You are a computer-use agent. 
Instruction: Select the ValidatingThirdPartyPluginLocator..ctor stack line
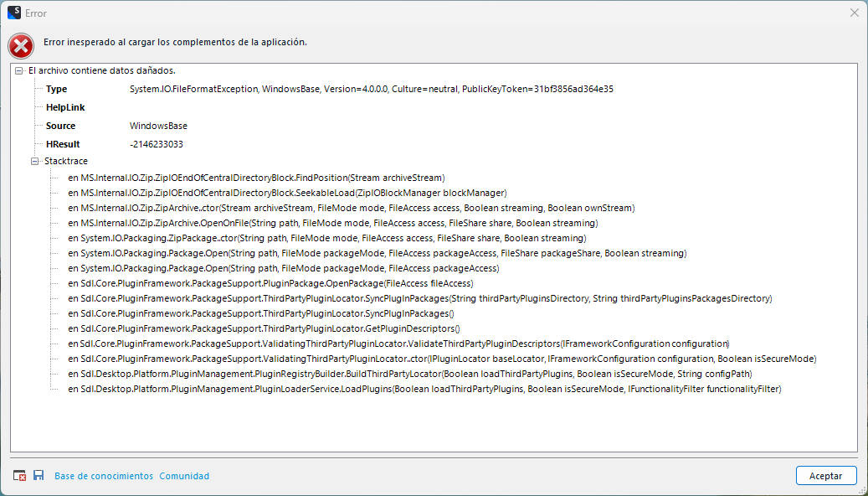click(442, 359)
